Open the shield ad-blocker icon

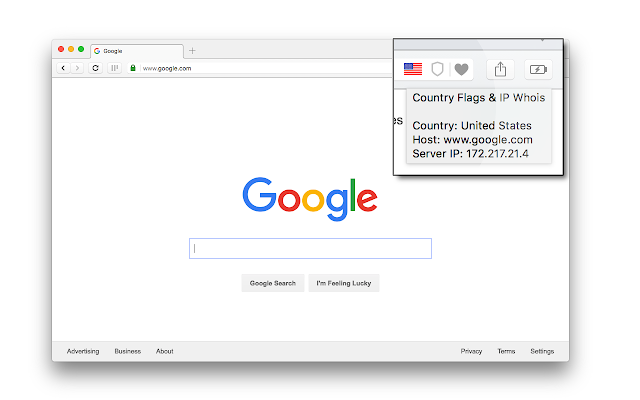(x=437, y=69)
